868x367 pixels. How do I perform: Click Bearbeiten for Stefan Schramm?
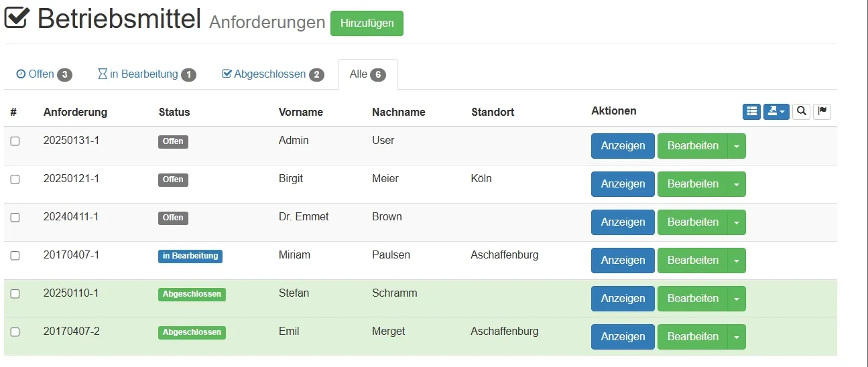coord(692,299)
